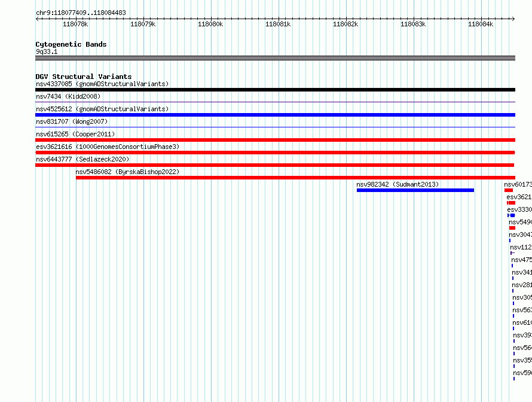
Task: Select the red nsv5486082 ByrskaBishop2022 bar
Action: point(295,178)
